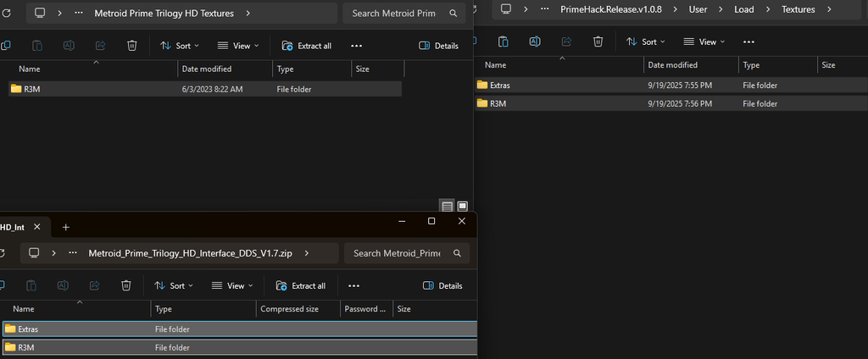Click the paste icon in the HD Textures window
Image resolution: width=868 pixels, height=359 pixels.
(37, 46)
